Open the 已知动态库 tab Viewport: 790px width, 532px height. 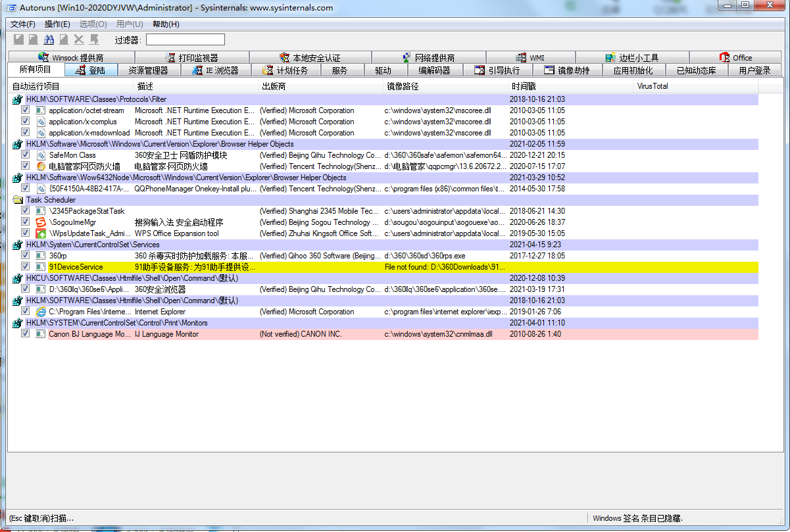click(696, 70)
